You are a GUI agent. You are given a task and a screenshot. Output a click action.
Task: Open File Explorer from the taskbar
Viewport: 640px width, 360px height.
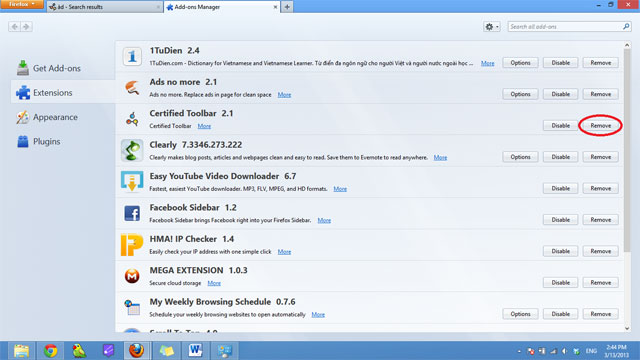tap(21, 351)
